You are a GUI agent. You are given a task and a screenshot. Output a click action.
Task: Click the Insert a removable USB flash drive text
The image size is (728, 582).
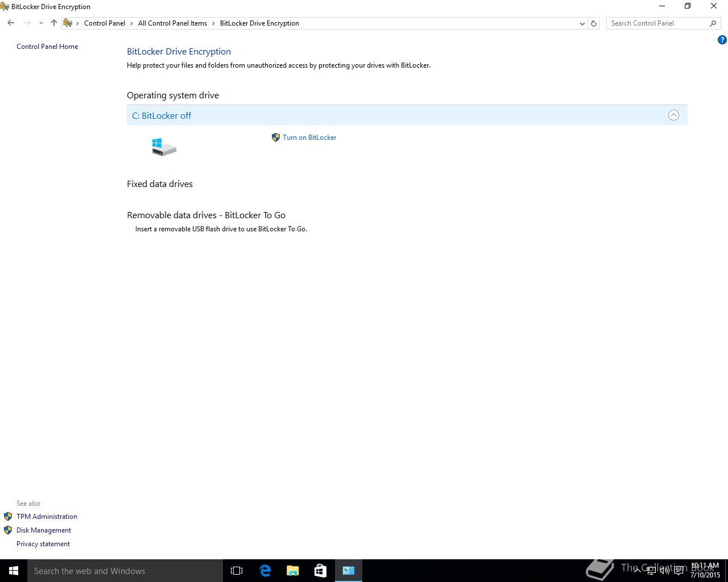[221, 229]
